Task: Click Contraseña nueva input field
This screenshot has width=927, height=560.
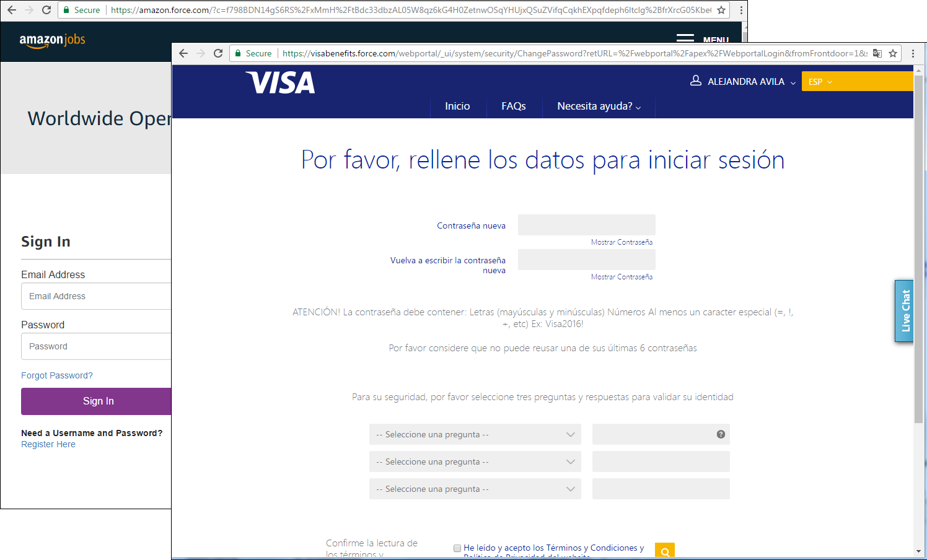Action: pos(587,225)
